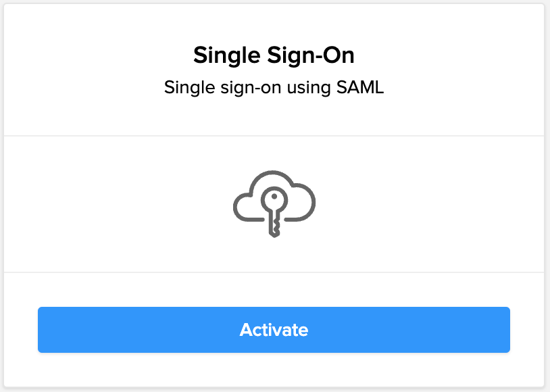Click the Single Sign-On heading
Viewport: 550px width, 392px height.
(274, 55)
